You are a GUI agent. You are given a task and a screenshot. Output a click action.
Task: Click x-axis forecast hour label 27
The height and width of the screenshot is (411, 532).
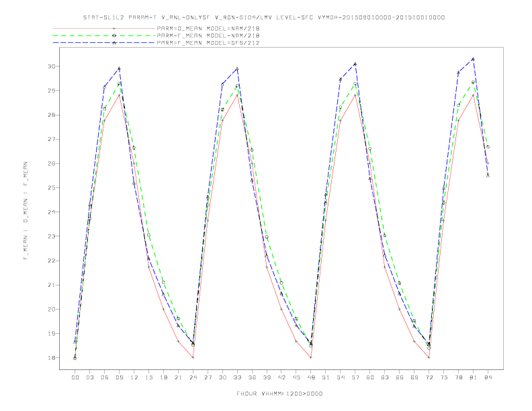tap(208, 377)
